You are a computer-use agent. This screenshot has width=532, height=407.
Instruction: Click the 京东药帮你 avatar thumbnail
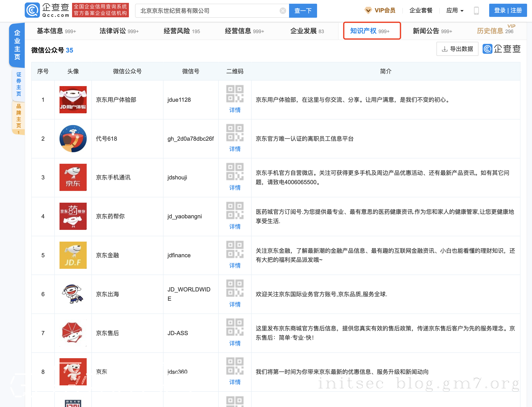(73, 216)
